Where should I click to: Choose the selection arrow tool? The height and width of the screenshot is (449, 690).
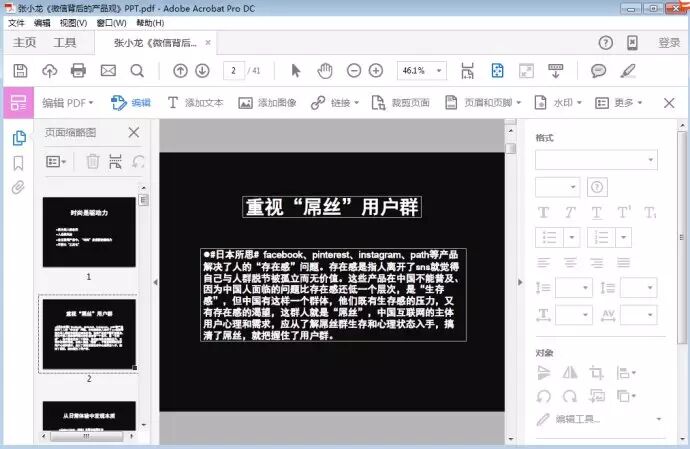click(296, 70)
